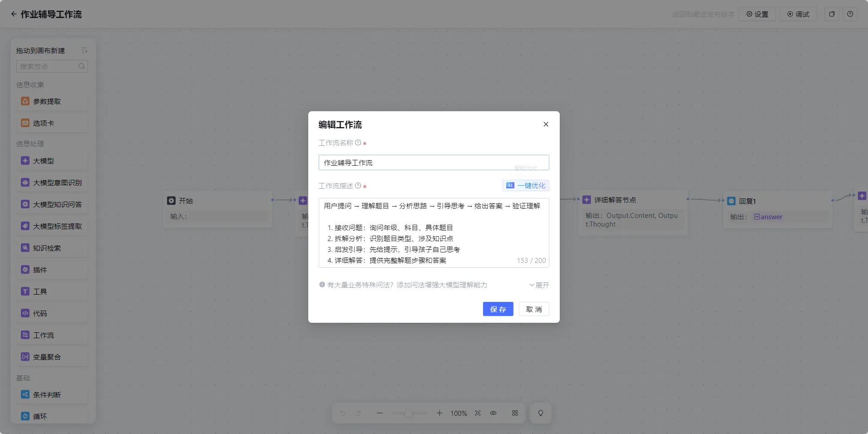Click the 一键优化 AI button
The image size is (868, 434).
pos(526,186)
